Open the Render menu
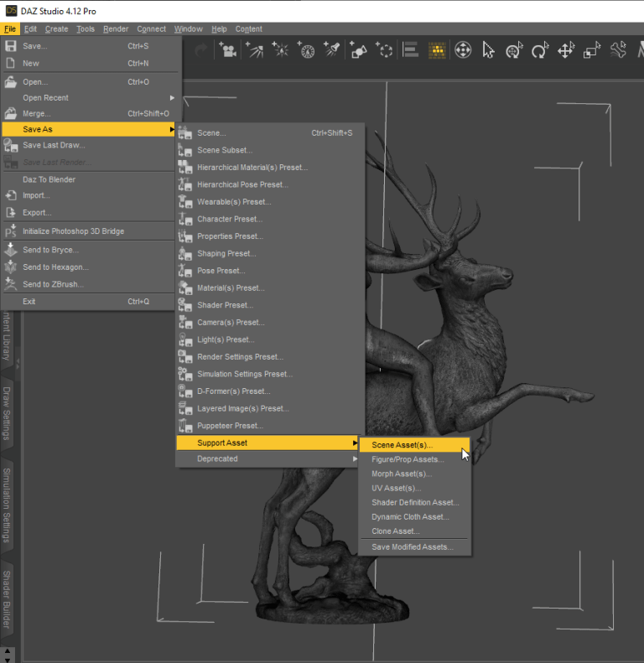The height and width of the screenshot is (663, 644). (x=116, y=28)
